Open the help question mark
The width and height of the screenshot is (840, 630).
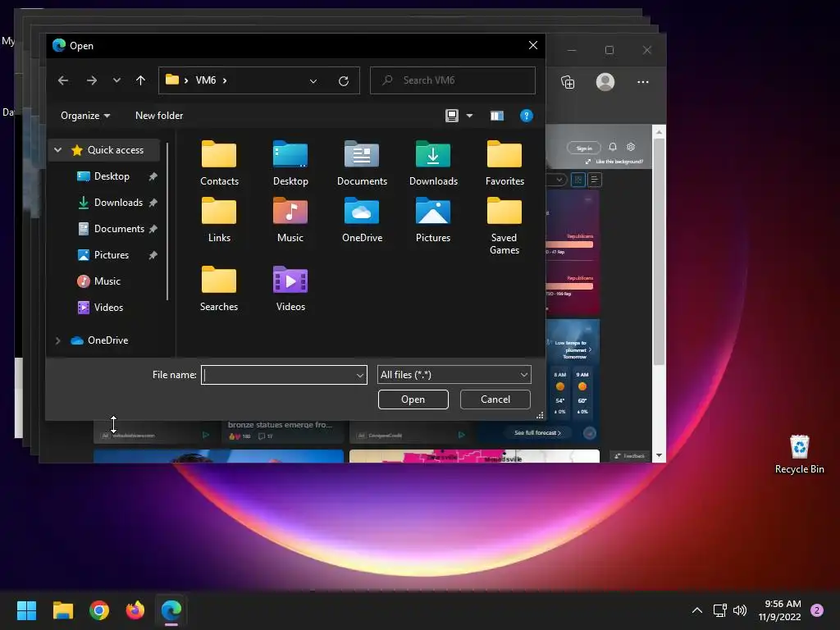[x=526, y=116]
